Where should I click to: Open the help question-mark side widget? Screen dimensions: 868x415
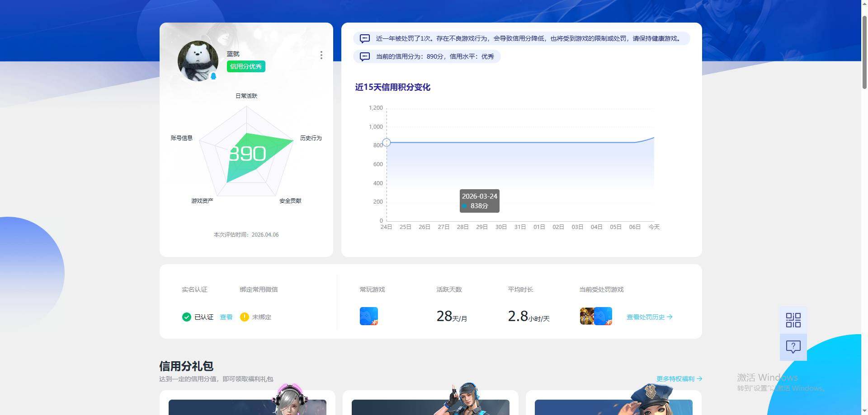pyautogui.click(x=793, y=347)
